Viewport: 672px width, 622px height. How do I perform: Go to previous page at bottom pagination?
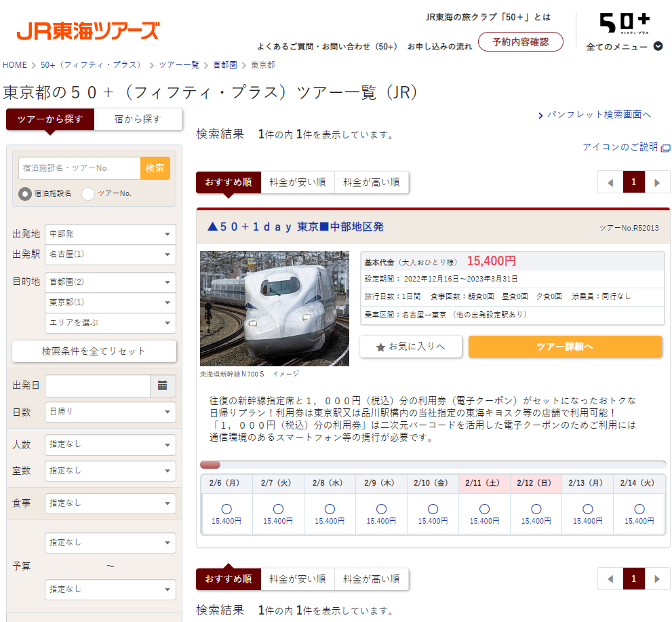(x=610, y=579)
